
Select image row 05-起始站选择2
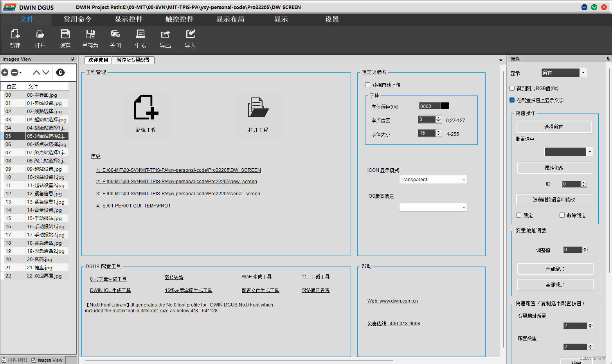(34, 136)
